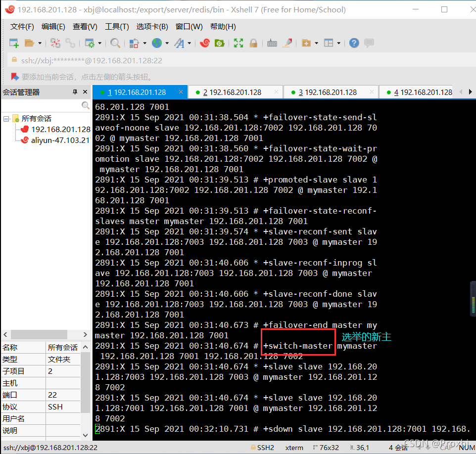Click the Disconnect icon in the toolbar
The height and width of the screenshot is (454, 476).
(55, 43)
